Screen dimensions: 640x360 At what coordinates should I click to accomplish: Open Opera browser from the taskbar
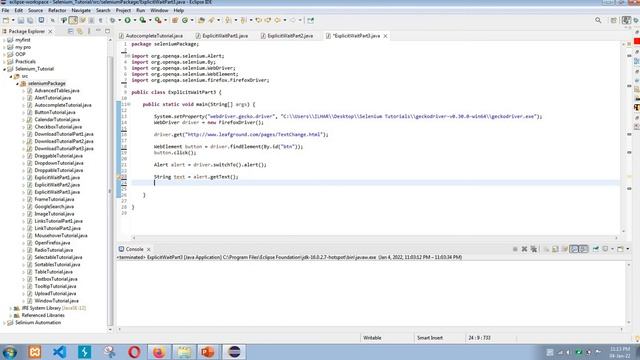(134, 352)
